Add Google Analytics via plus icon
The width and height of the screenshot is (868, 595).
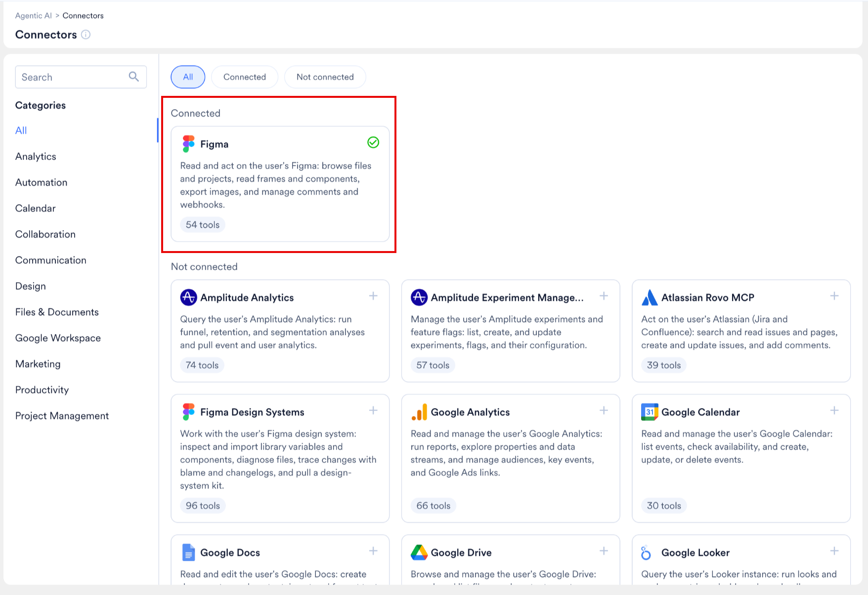604,411
